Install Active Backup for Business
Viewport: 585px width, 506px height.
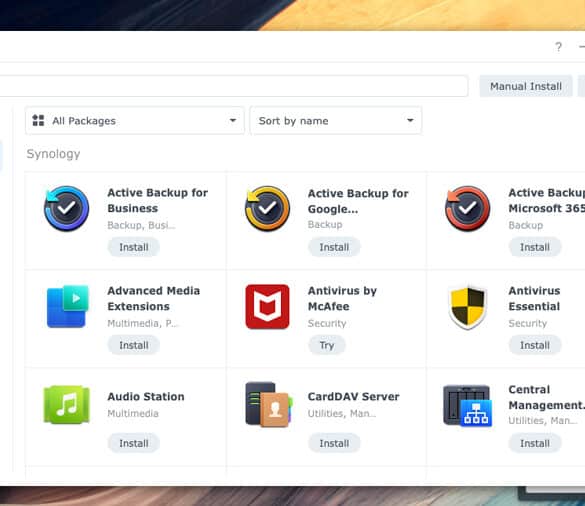click(134, 247)
